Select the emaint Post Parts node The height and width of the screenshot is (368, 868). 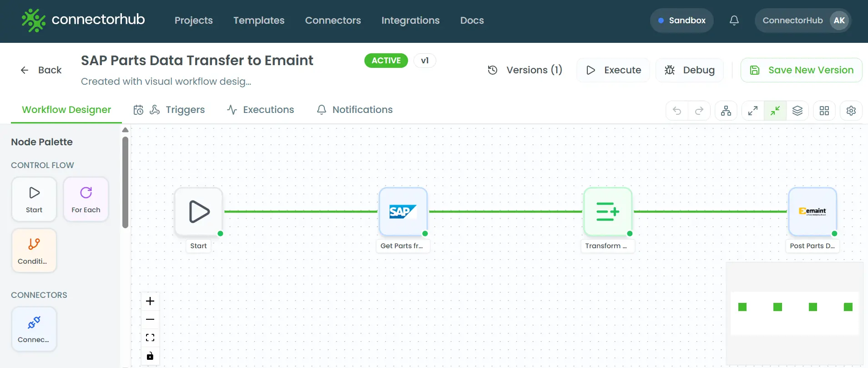tap(812, 212)
